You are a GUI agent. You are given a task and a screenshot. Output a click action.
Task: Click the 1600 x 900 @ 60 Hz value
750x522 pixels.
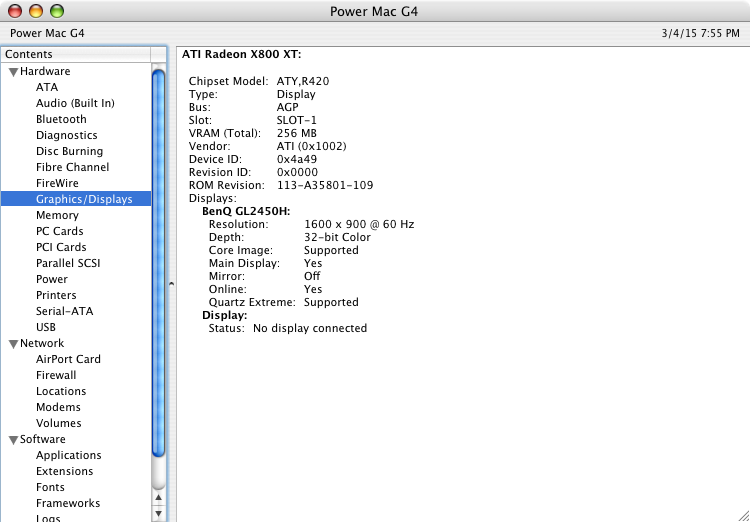(x=359, y=224)
